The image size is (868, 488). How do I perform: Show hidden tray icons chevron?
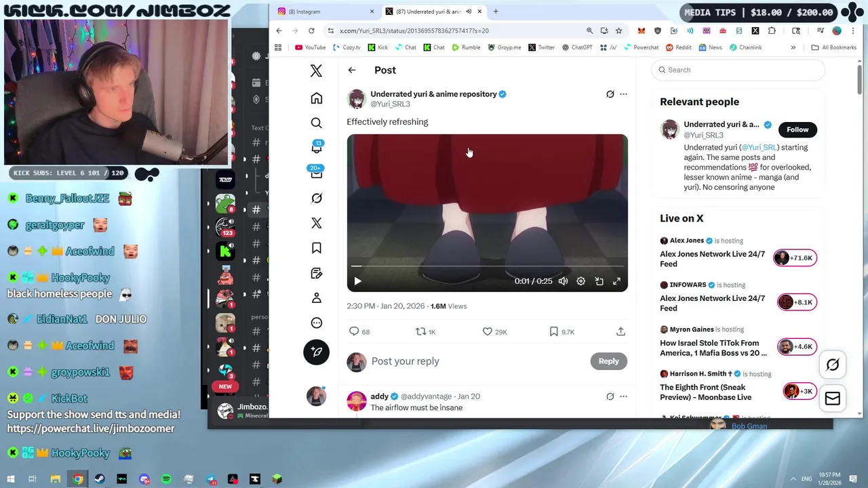pos(793,479)
